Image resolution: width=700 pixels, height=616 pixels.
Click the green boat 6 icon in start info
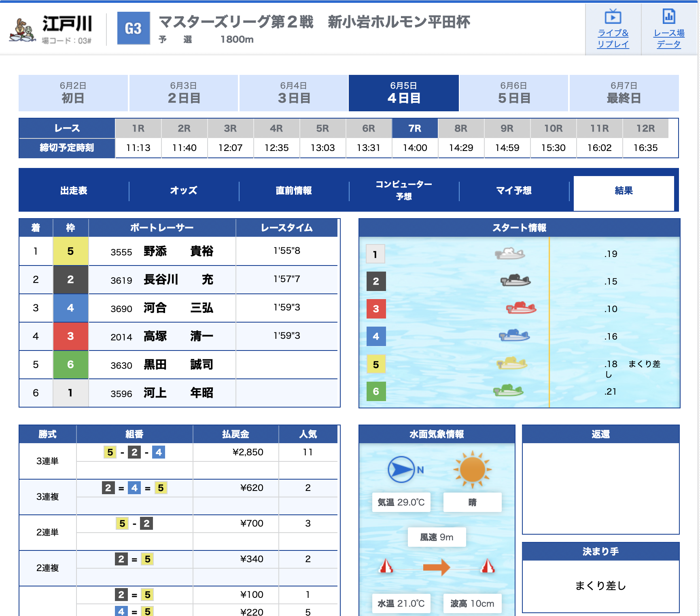point(508,391)
